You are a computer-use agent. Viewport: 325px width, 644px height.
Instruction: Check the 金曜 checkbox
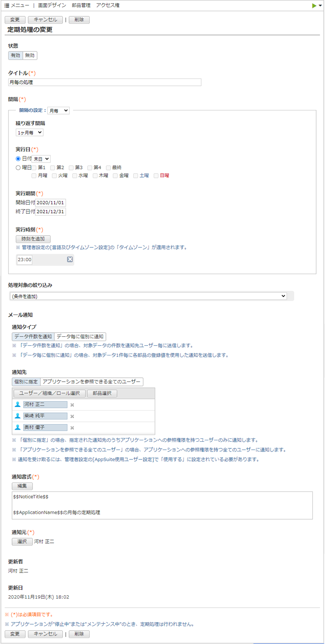tap(116, 176)
